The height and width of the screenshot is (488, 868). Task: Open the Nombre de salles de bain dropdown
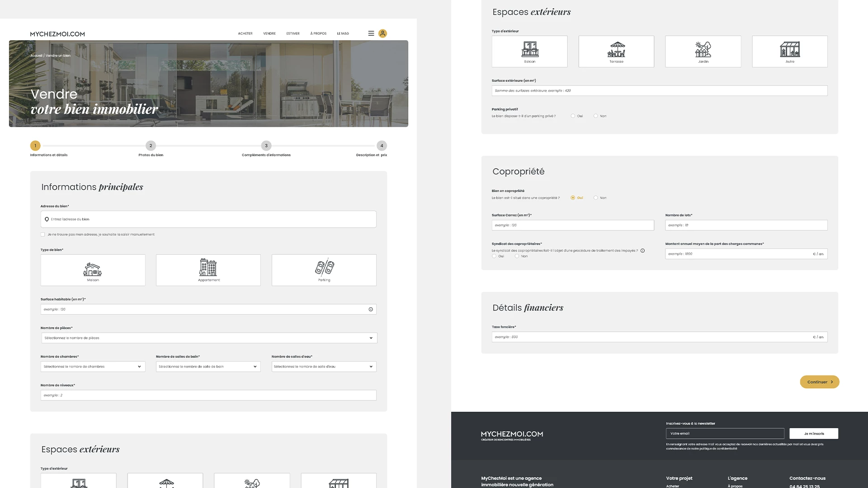[x=208, y=366]
